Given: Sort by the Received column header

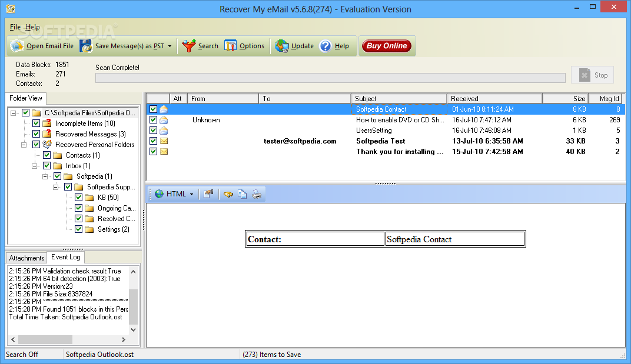Looking at the screenshot, I should pyautogui.click(x=494, y=99).
